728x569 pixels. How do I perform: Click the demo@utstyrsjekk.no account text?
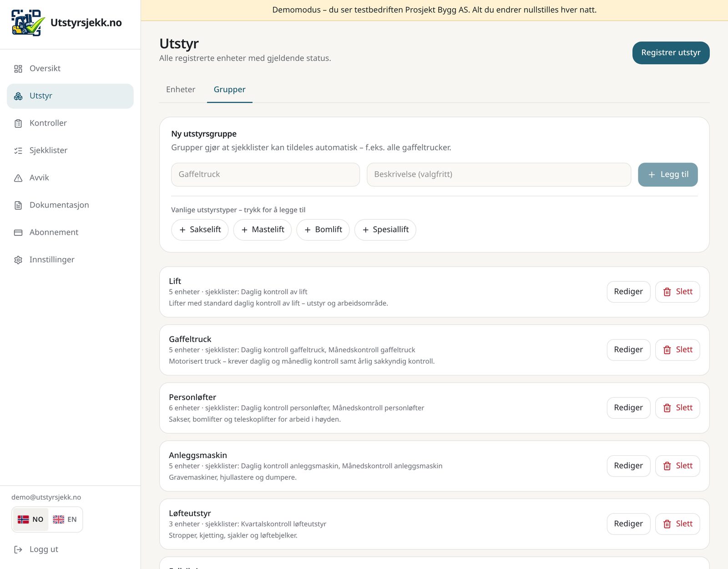pos(46,498)
